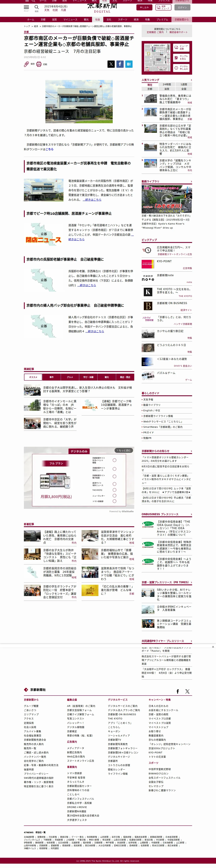Launch the newspaper viewer (ビューア起動)
The image size is (216, 868).
coord(181,48)
